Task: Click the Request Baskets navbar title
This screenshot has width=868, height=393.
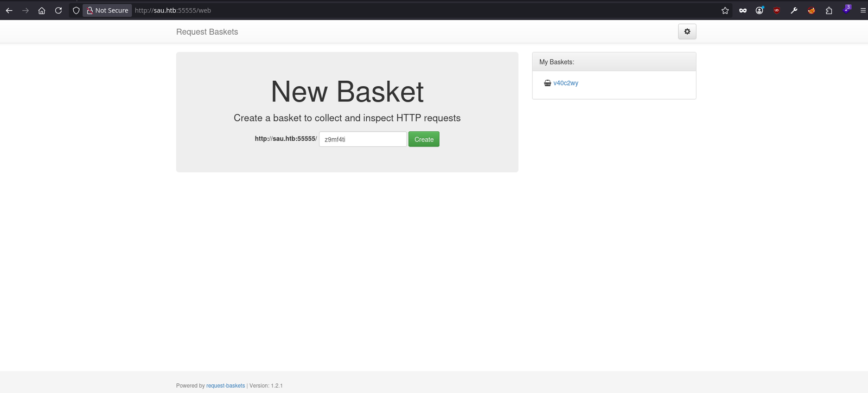Action: click(x=207, y=32)
